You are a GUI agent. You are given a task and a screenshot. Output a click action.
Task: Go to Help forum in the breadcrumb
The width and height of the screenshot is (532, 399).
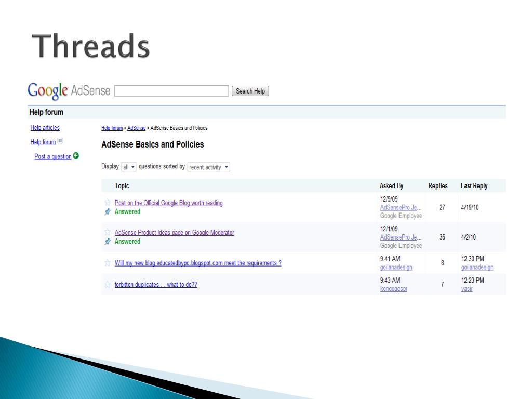(112, 128)
